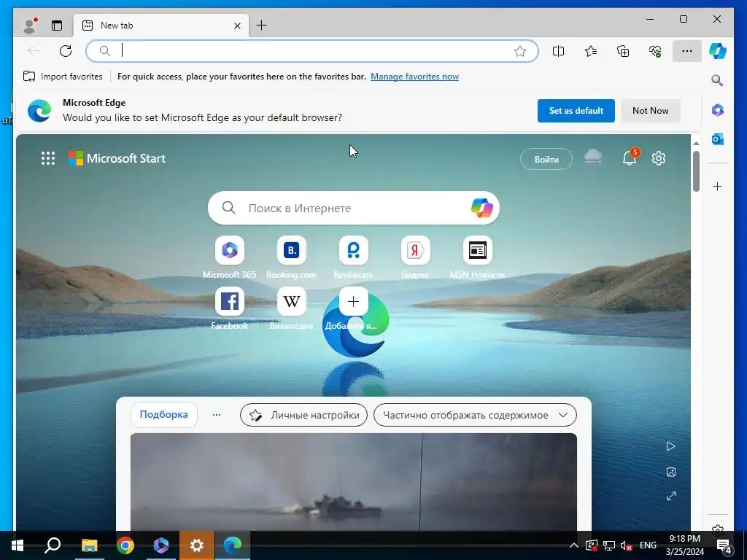Open Manage favorites now link
Viewport: 747px width, 560px height.
[x=414, y=77]
